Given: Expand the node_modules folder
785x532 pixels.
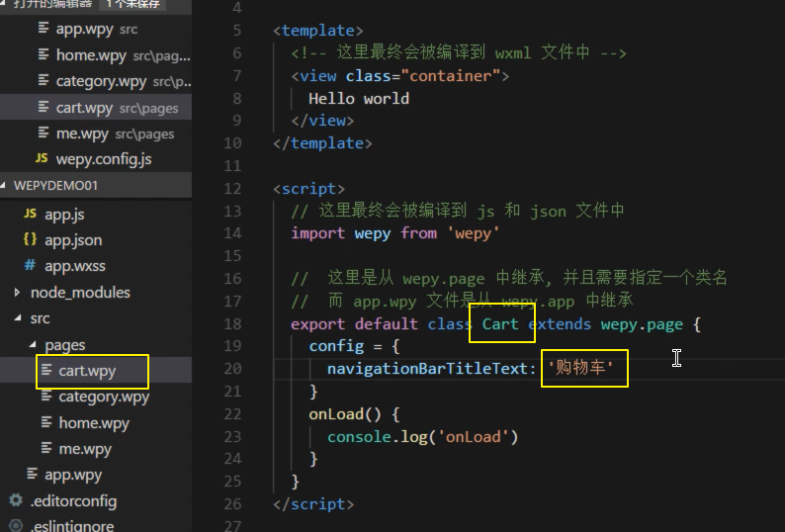Looking at the screenshot, I should (x=17, y=293).
